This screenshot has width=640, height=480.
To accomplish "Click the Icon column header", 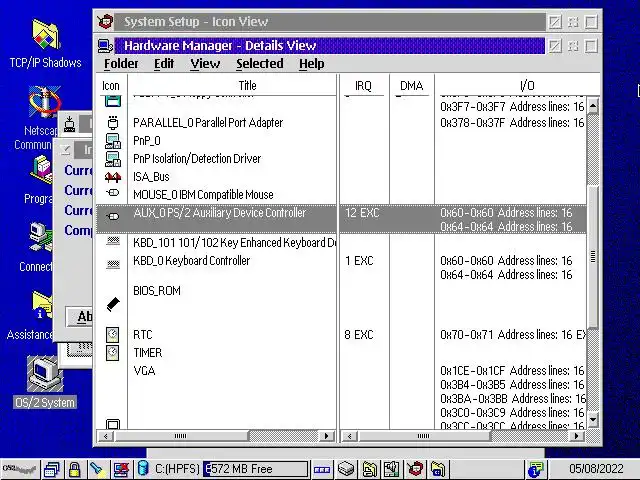I will point(111,86).
